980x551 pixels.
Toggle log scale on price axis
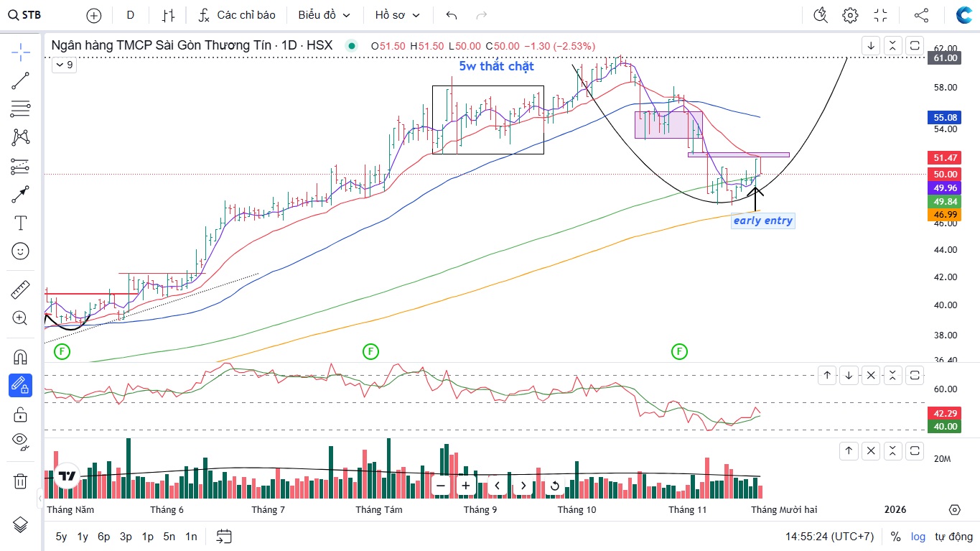(918, 537)
